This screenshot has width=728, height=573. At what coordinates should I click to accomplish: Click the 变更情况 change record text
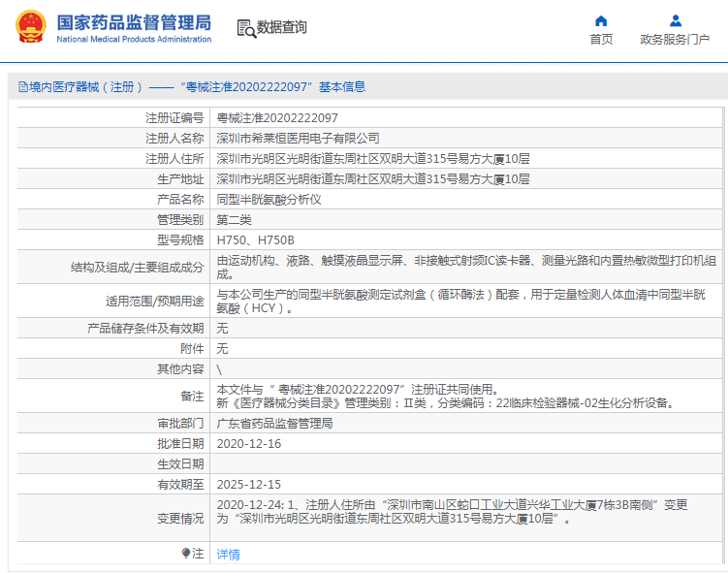tap(452, 511)
